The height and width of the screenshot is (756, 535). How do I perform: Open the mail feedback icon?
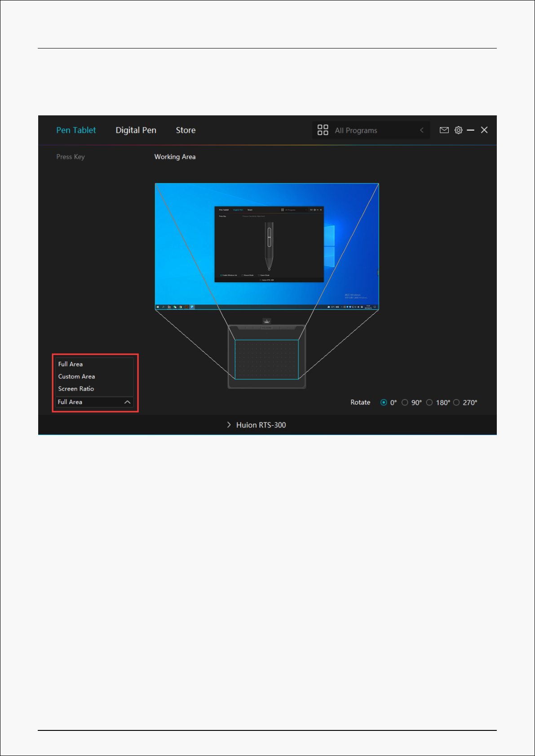click(444, 130)
